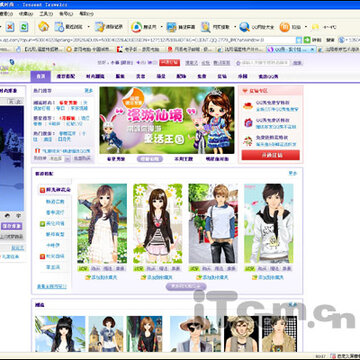This screenshot has height=360, width=360.
Task: Click the blue screenshot tool icon in toolbar
Action: click(x=171, y=27)
